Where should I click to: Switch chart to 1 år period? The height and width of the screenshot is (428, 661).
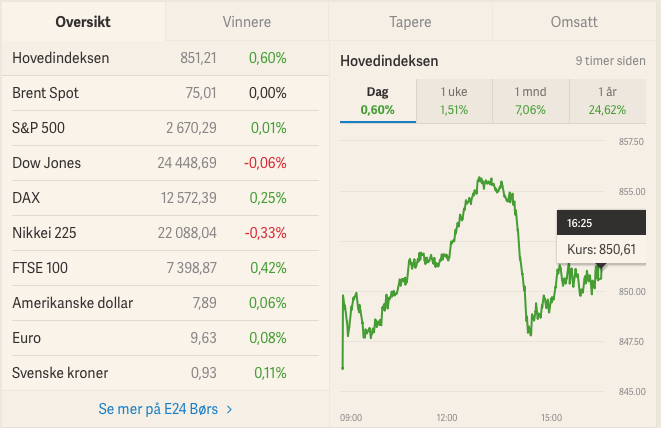606,100
